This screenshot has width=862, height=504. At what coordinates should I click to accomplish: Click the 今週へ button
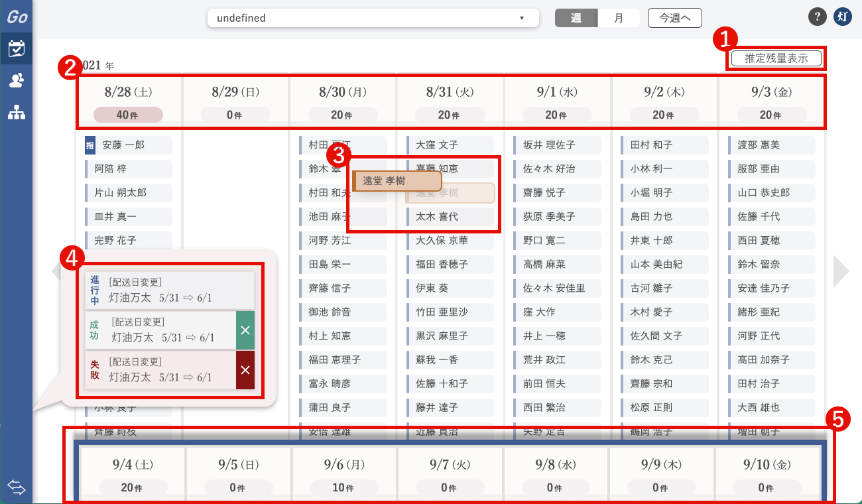(x=675, y=18)
